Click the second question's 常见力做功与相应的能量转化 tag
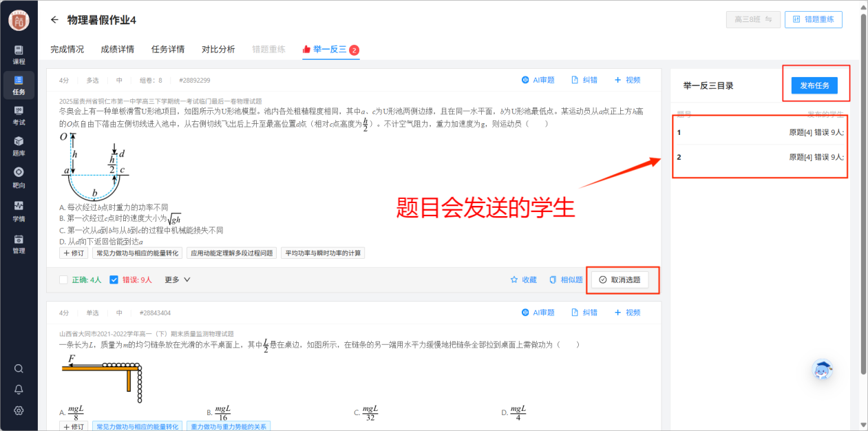Screen dimensions: 868x431 [x=137, y=427]
